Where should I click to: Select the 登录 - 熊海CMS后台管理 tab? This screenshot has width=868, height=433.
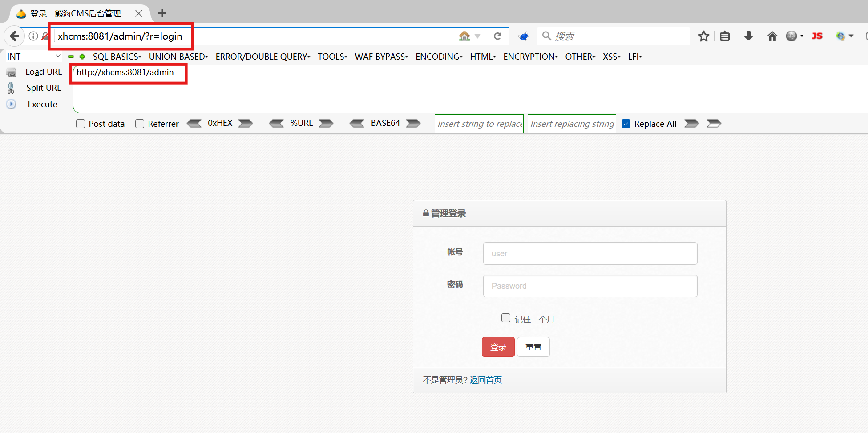point(79,13)
